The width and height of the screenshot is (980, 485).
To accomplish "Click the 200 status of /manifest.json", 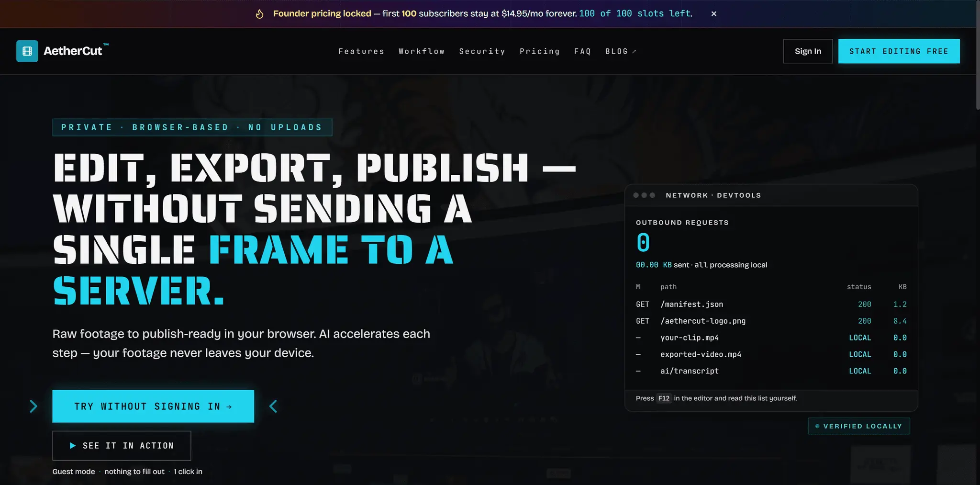I will [864, 304].
